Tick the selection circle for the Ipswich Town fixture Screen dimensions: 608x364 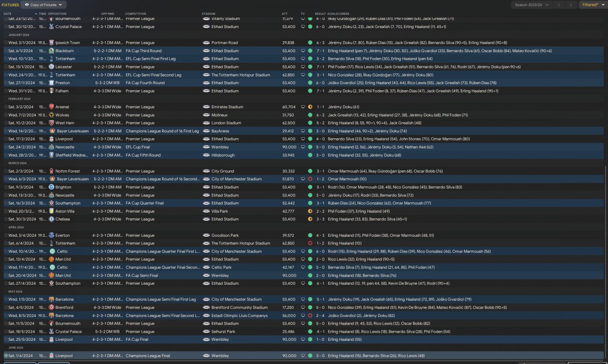[6, 43]
